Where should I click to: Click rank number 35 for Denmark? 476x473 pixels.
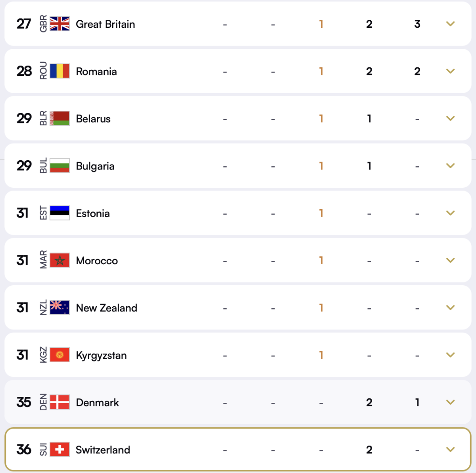pyautogui.click(x=24, y=402)
